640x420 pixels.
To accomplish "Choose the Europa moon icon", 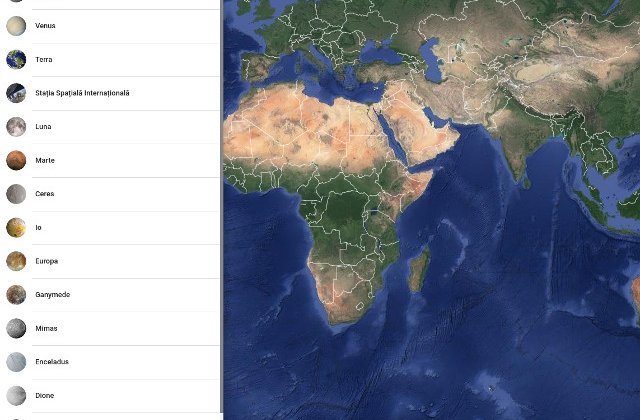I will (16, 261).
